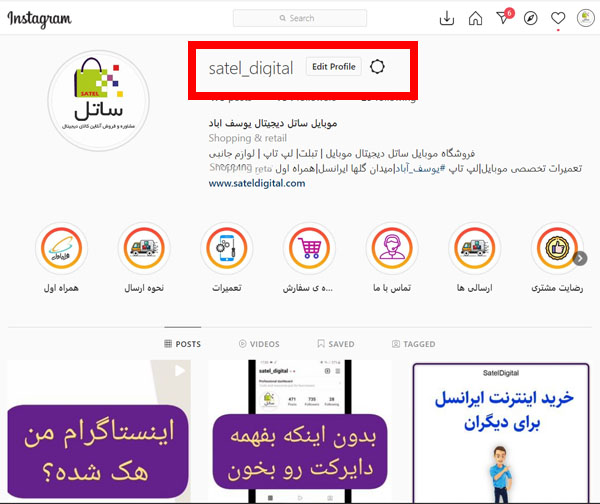Click the download app icon
The width and height of the screenshot is (600, 504).
tap(447, 18)
